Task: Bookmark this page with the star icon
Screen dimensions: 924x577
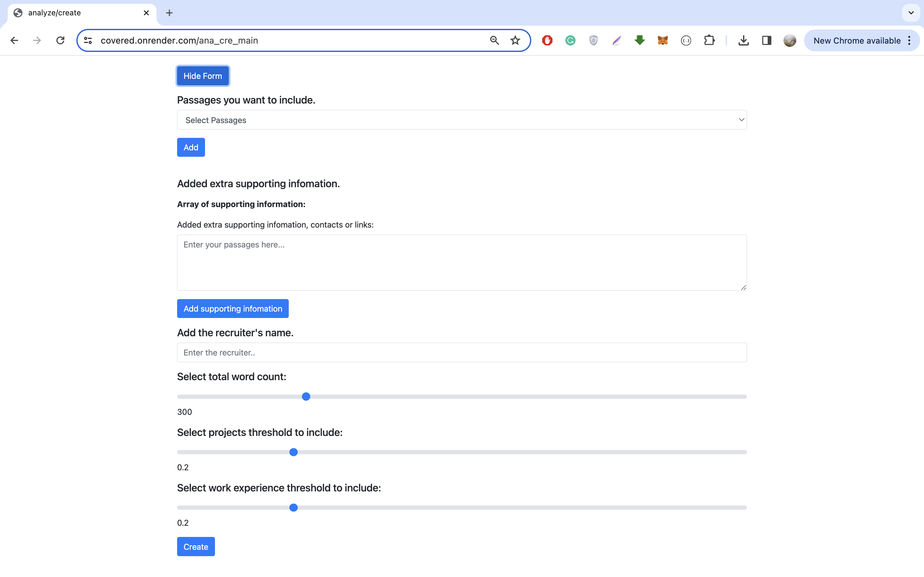Action: pos(515,40)
